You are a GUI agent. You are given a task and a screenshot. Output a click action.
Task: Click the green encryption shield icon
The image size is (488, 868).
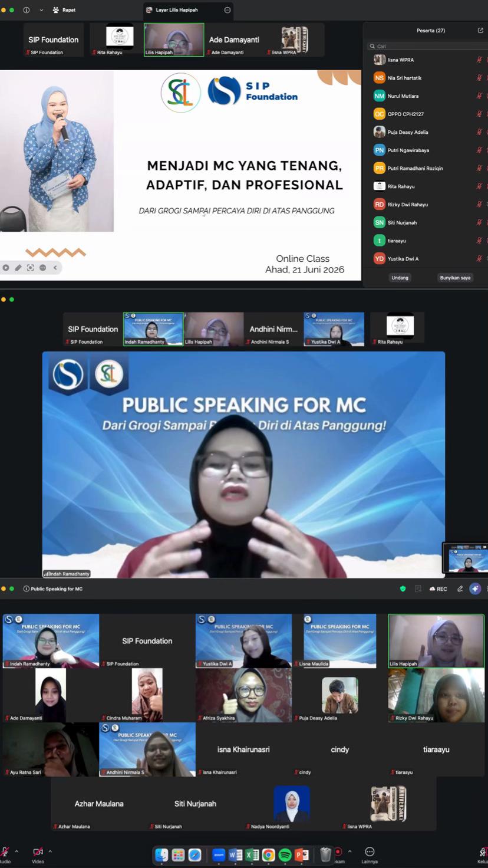[403, 588]
